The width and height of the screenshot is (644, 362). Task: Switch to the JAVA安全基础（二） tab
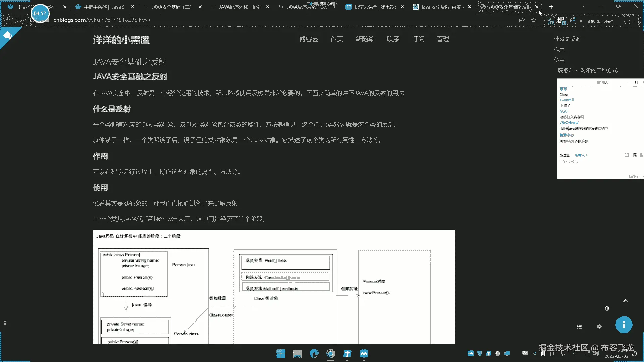pyautogui.click(x=171, y=7)
